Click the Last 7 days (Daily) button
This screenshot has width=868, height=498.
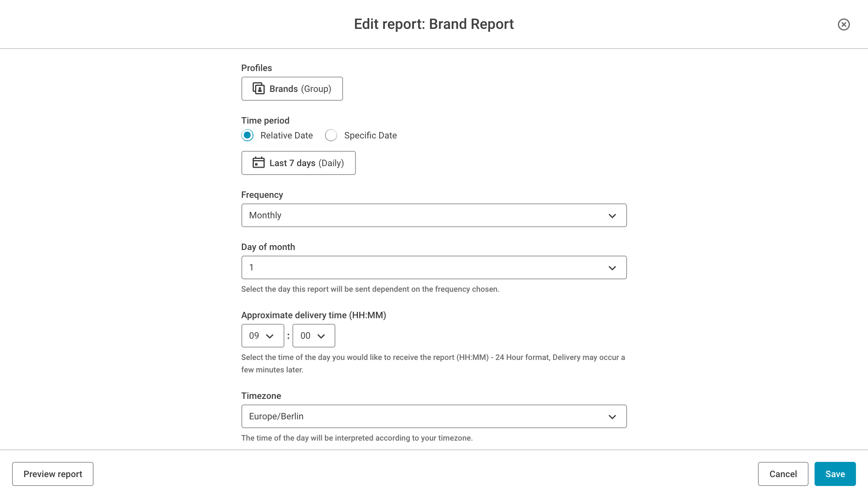298,163
